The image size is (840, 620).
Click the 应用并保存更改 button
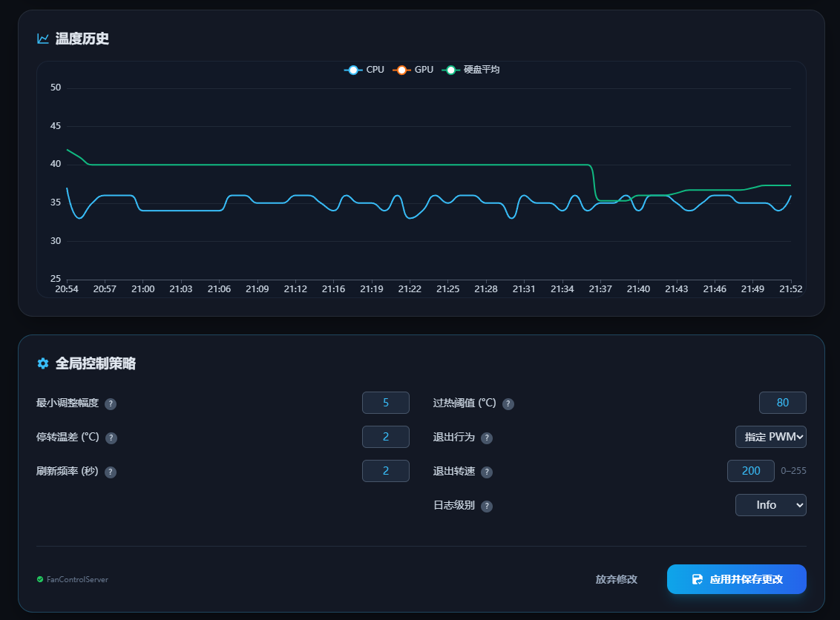[736, 579]
